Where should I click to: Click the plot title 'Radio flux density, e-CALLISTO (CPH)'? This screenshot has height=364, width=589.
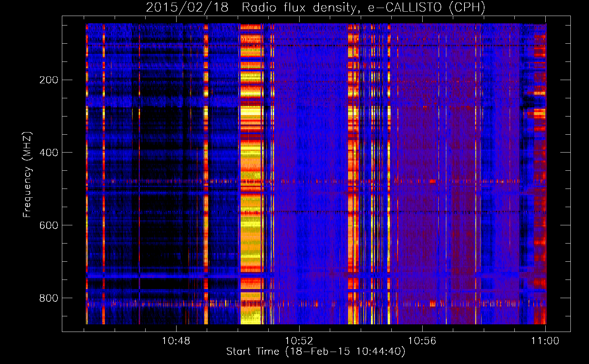[363, 8]
